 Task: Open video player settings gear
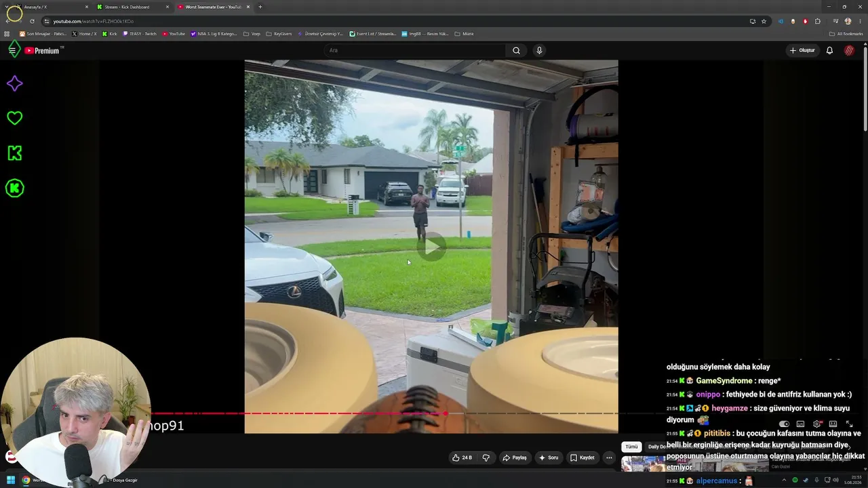(817, 424)
